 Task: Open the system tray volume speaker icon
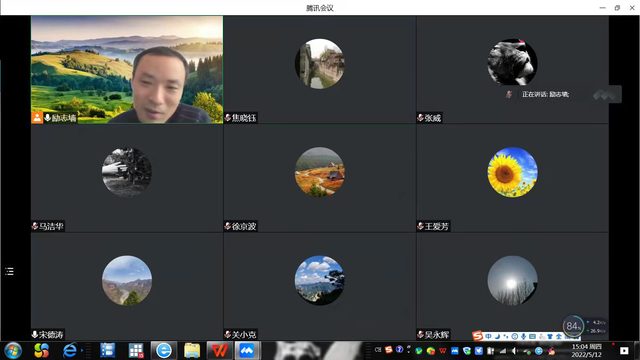point(515,351)
